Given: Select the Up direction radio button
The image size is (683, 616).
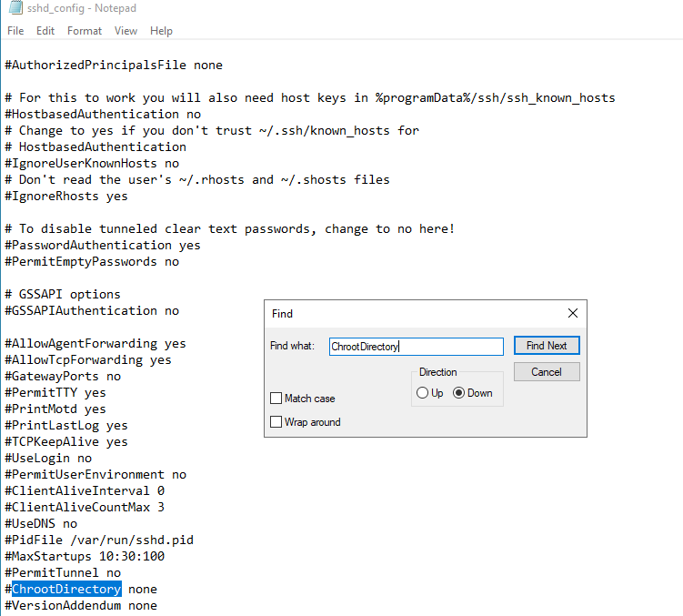Looking at the screenshot, I should [422, 393].
